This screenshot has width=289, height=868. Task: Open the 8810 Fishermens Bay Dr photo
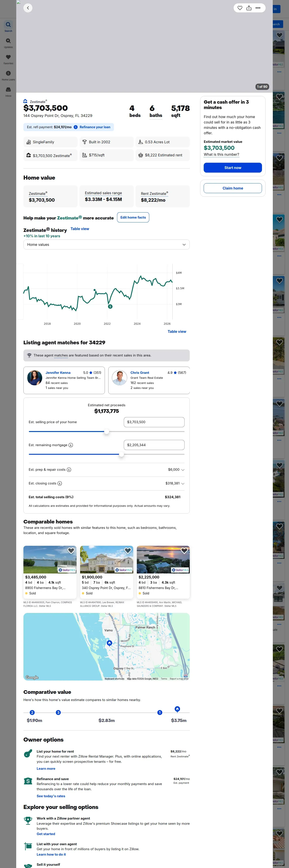163,560
